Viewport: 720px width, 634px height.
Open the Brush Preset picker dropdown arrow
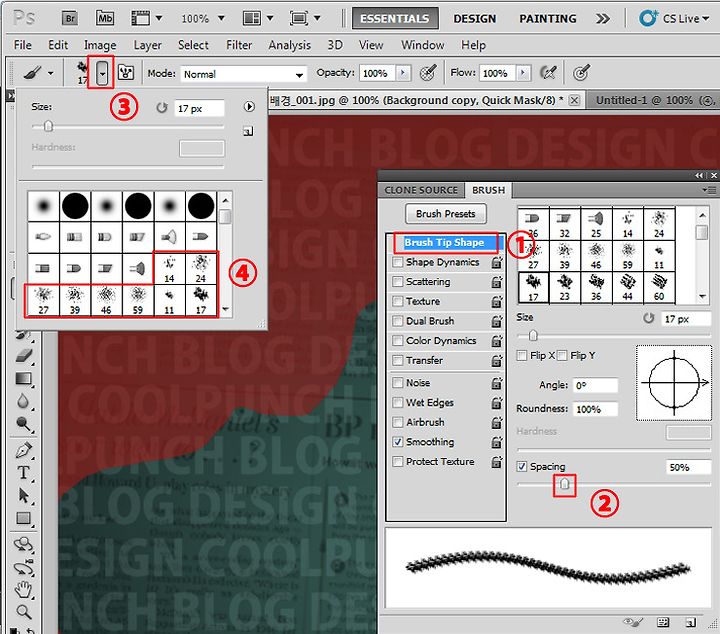(x=103, y=73)
